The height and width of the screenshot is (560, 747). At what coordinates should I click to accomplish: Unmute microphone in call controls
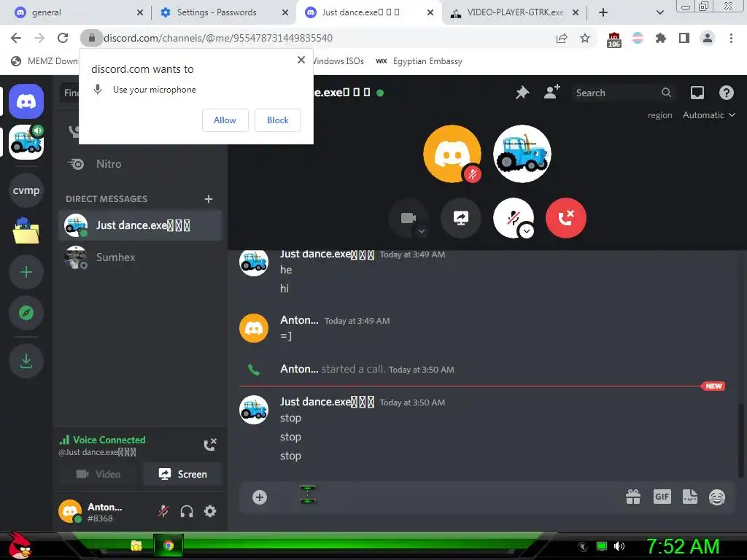coord(513,218)
